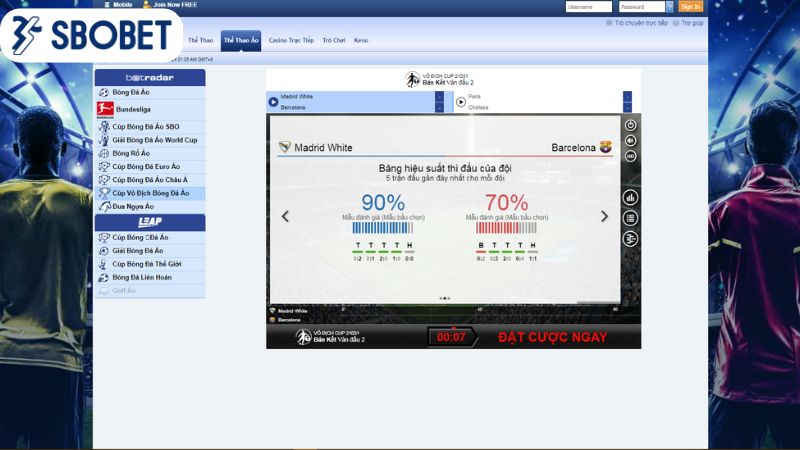800x450 pixels.
Task: Select Cúp Bóng Đá Euro Ảo
Action: 150,166
